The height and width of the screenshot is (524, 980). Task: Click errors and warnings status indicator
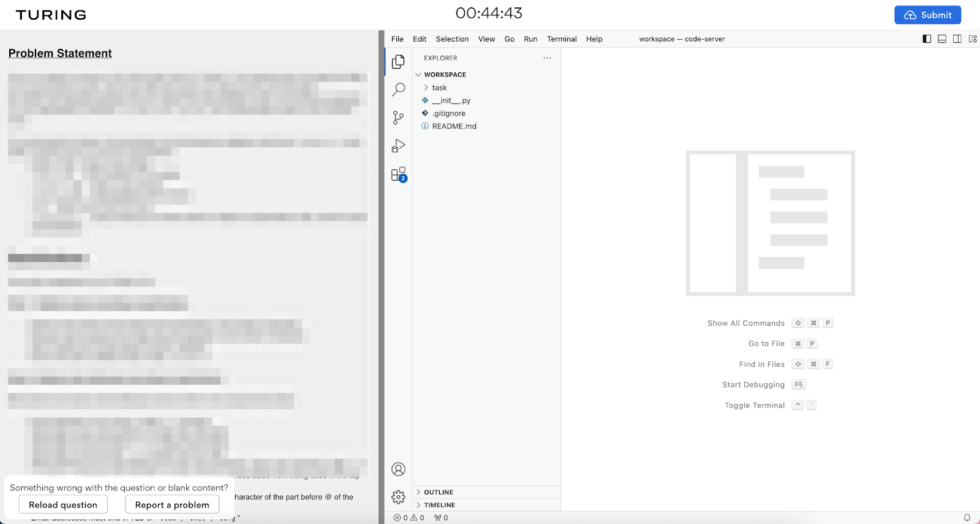pyautogui.click(x=409, y=518)
